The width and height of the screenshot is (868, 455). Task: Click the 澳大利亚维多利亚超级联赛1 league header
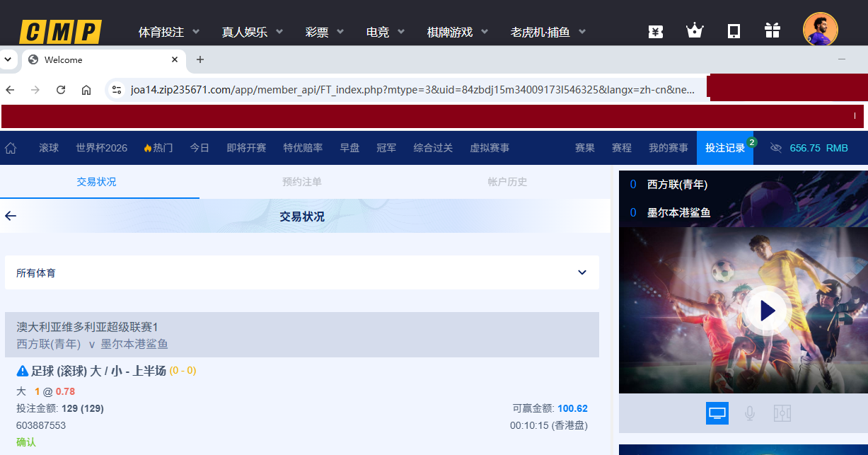tap(87, 327)
